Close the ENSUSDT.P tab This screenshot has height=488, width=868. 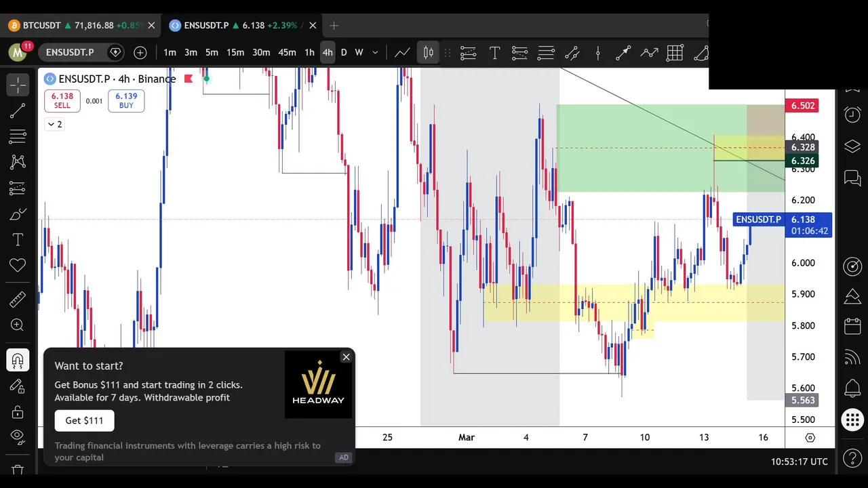click(x=313, y=25)
